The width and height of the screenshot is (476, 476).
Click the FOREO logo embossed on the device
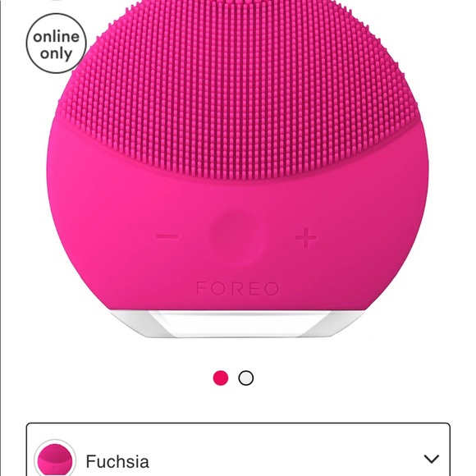(x=238, y=288)
